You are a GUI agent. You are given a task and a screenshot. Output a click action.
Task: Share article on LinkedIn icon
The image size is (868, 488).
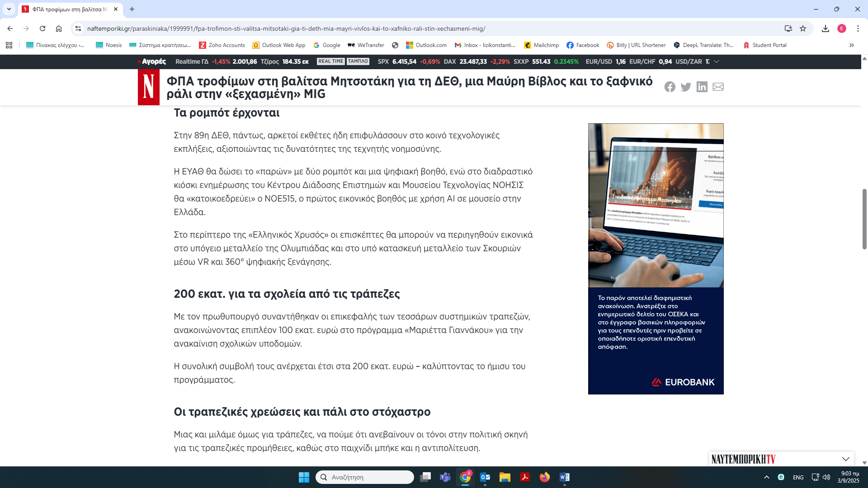pyautogui.click(x=702, y=87)
